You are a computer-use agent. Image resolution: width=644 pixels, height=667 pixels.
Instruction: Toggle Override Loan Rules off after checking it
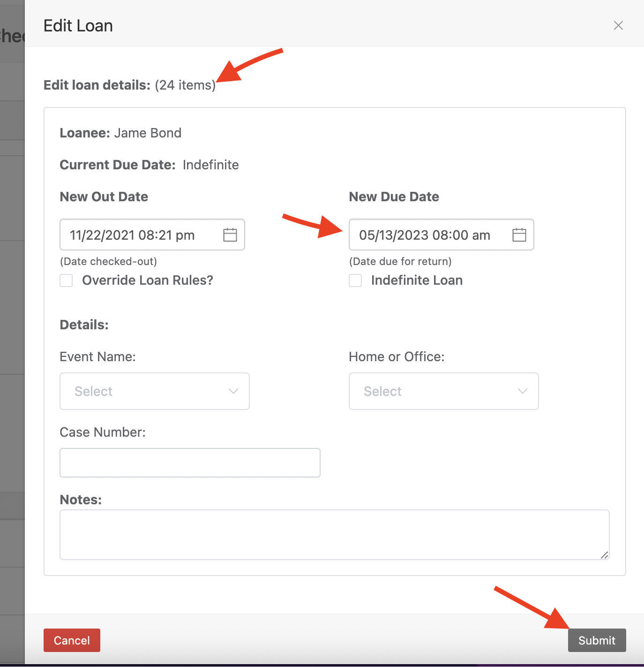pyautogui.click(x=66, y=280)
